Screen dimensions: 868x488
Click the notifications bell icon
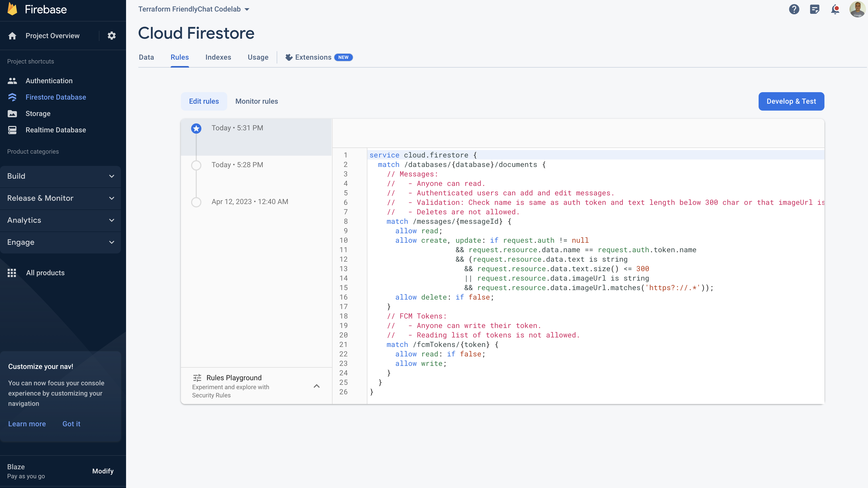click(x=835, y=9)
